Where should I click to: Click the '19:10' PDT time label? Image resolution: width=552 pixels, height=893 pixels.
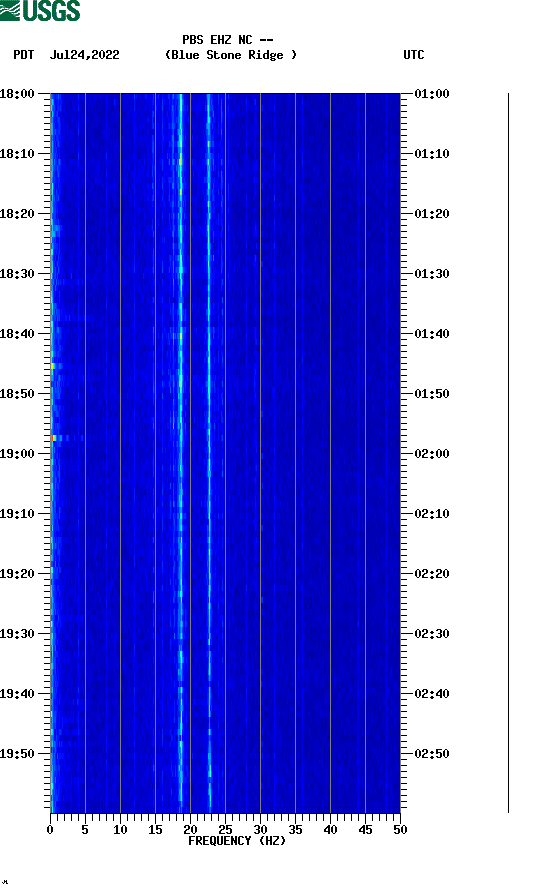tap(17, 513)
